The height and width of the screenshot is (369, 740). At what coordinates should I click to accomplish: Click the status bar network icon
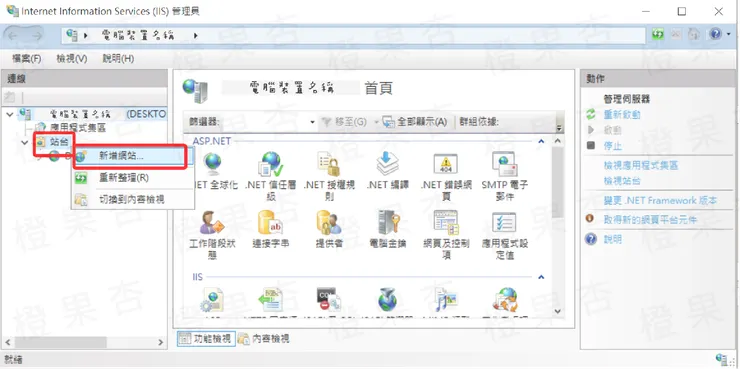(x=722, y=360)
